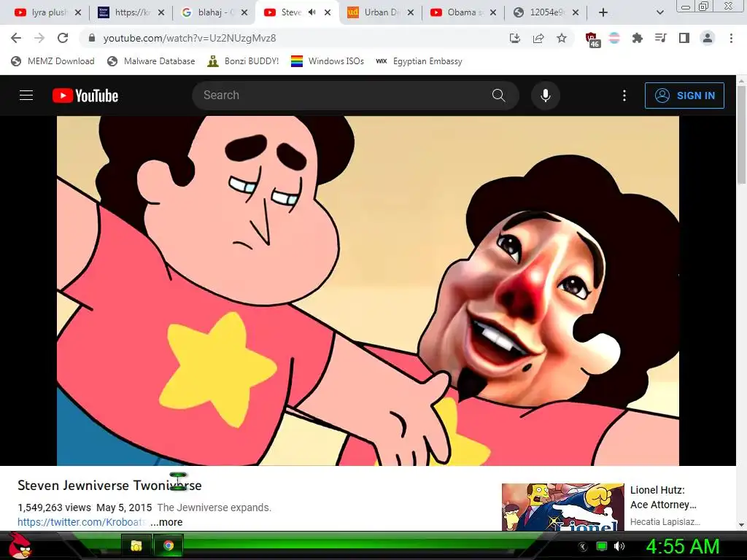Image resolution: width=747 pixels, height=560 pixels.
Task: Open Egyptian Embassy bookmark
Action: [x=419, y=61]
